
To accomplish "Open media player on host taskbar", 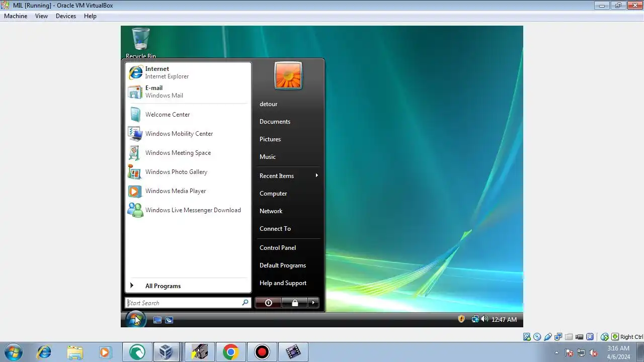I will (x=105, y=352).
